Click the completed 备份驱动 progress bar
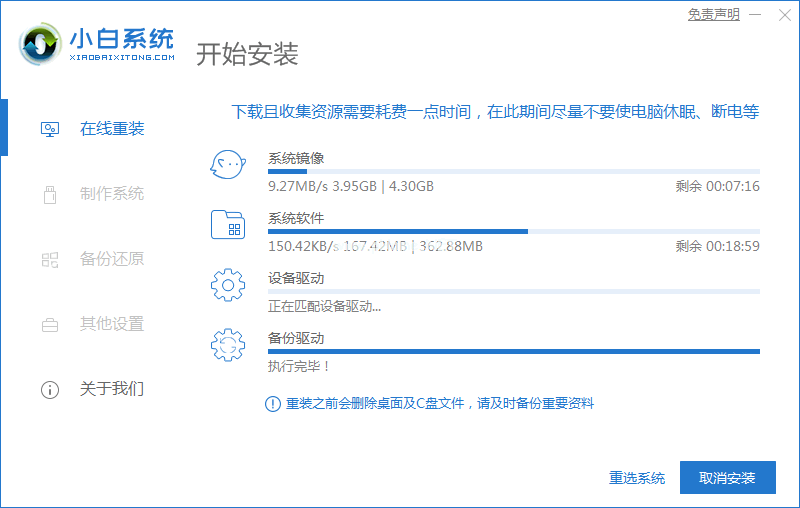 tap(513, 351)
